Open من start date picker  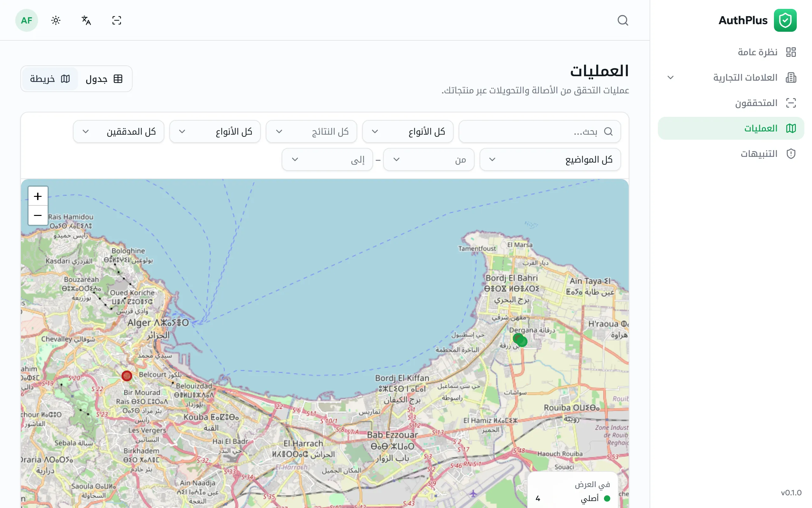click(429, 159)
